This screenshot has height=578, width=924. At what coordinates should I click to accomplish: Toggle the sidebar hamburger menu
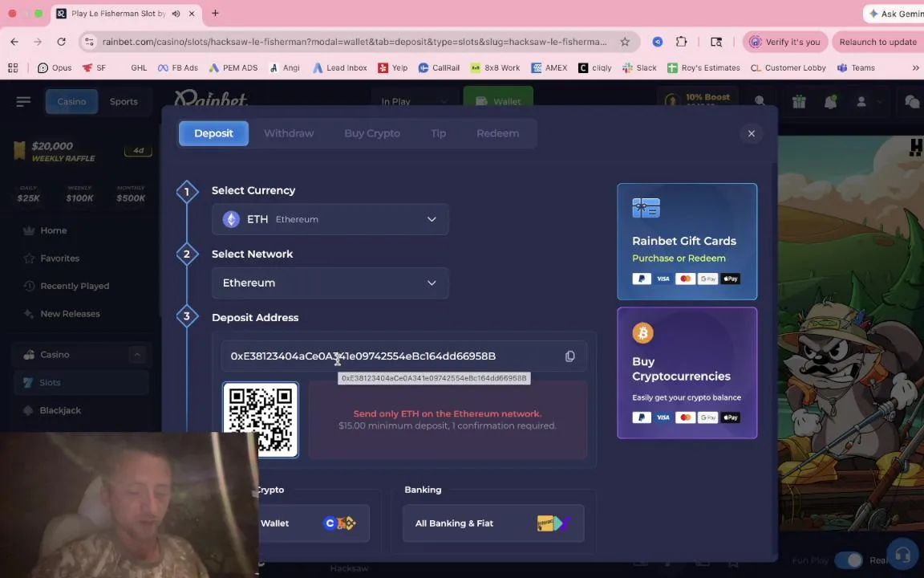[23, 101]
